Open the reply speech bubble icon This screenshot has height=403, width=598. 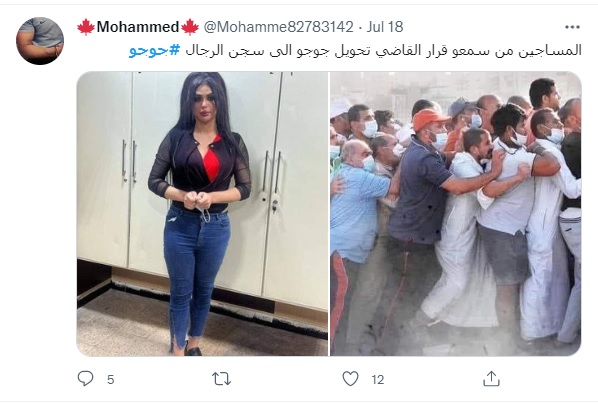click(85, 379)
